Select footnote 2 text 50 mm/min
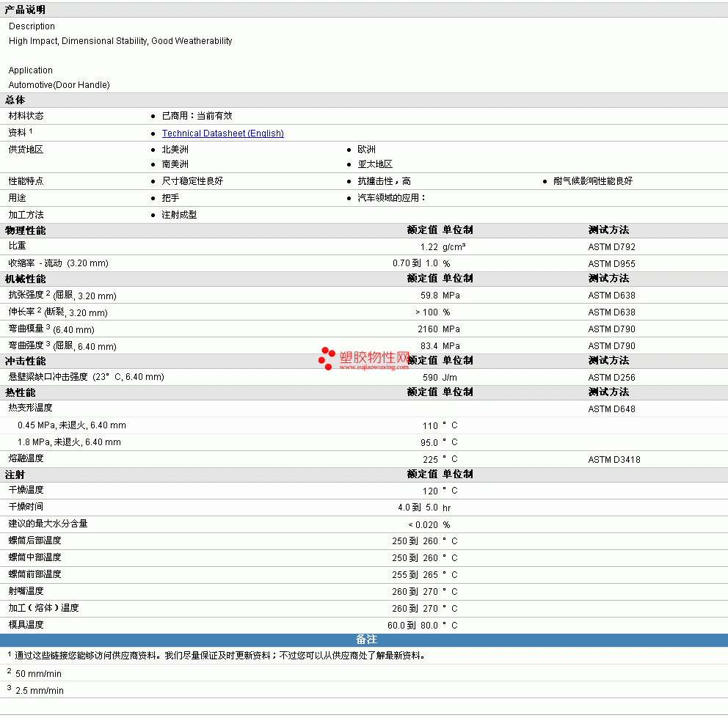The height and width of the screenshot is (718, 728). (x=38, y=673)
